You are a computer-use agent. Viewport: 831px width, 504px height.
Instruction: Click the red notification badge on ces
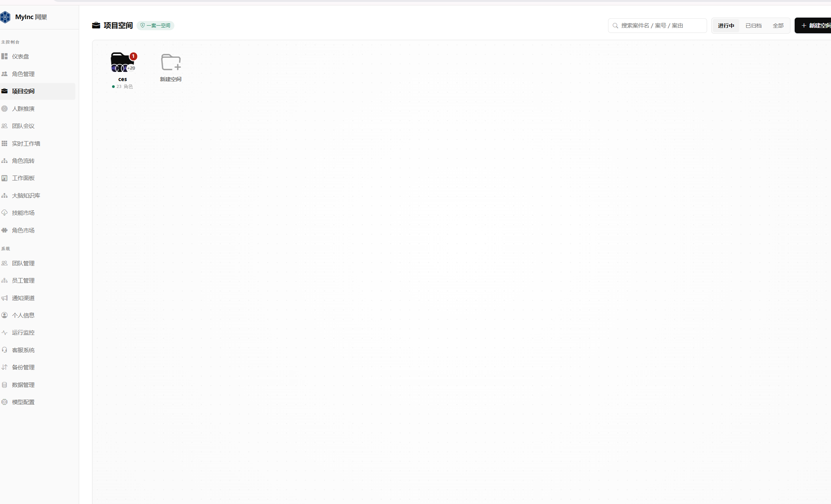133,56
